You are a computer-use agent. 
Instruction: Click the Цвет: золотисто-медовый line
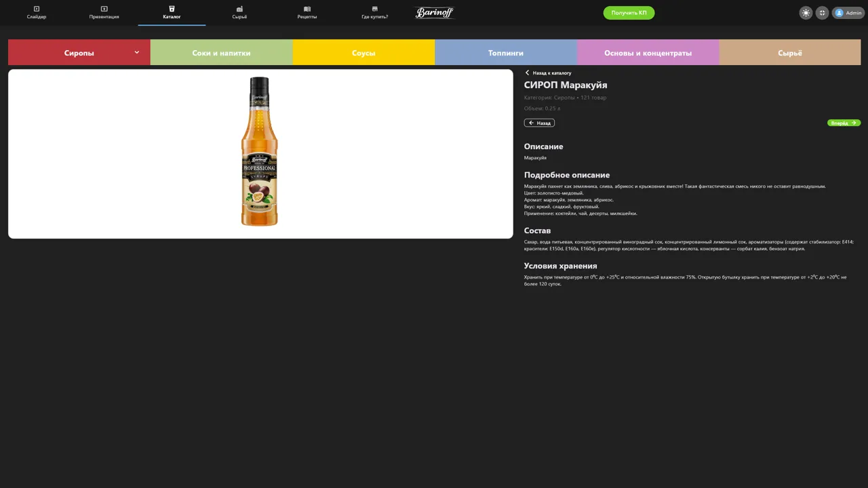click(554, 193)
